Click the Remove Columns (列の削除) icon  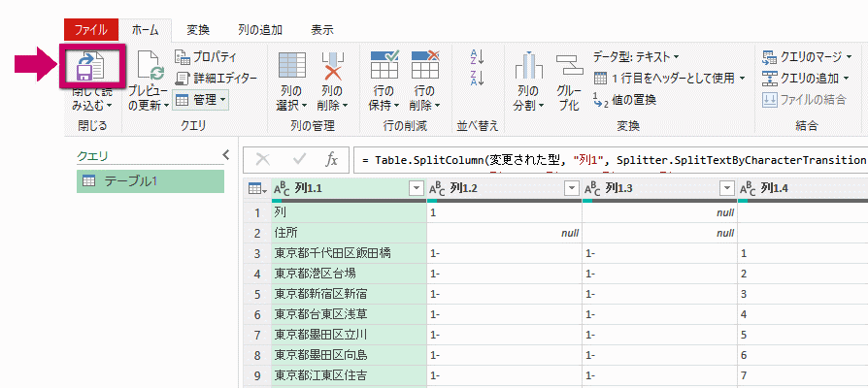pyautogui.click(x=334, y=67)
